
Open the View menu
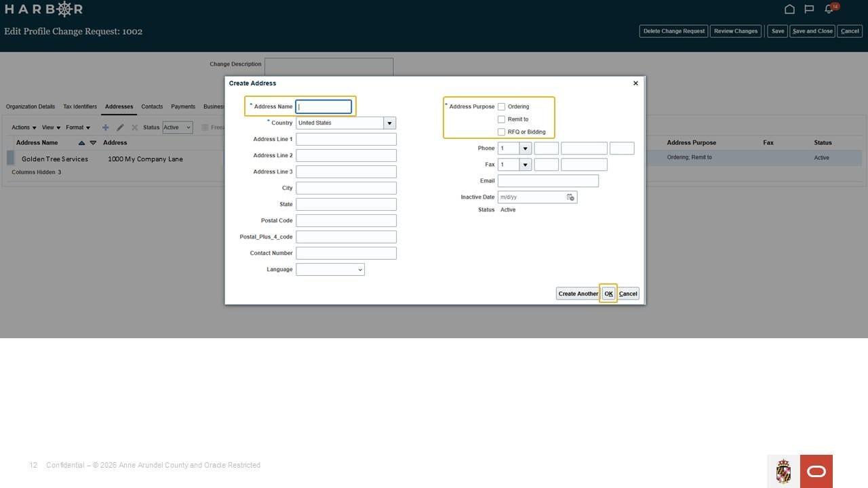click(x=51, y=127)
